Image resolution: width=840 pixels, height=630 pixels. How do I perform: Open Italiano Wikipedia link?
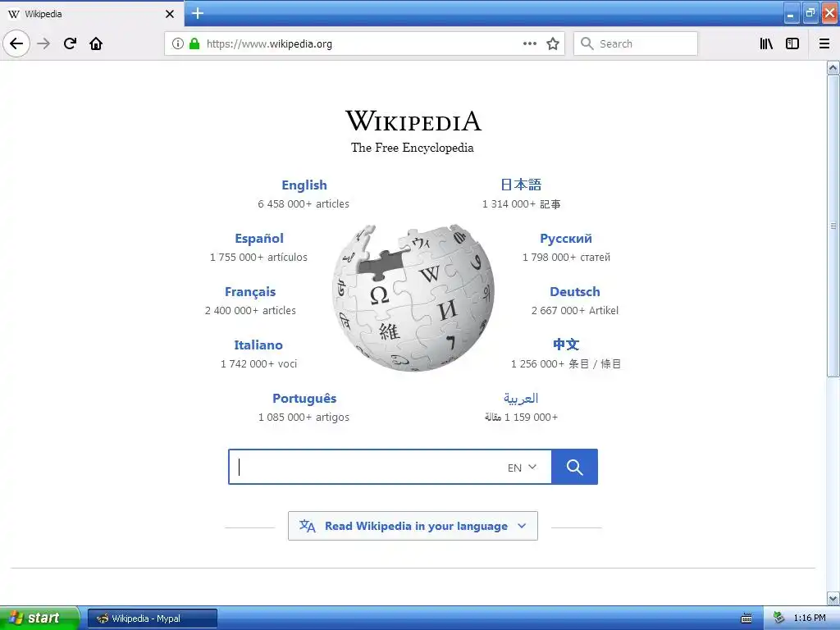click(x=258, y=345)
